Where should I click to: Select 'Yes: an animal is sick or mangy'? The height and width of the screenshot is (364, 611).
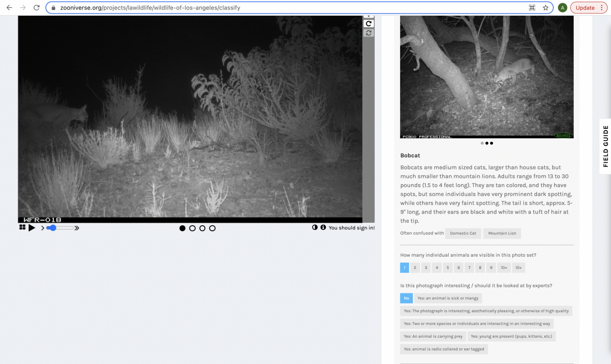[448, 298]
